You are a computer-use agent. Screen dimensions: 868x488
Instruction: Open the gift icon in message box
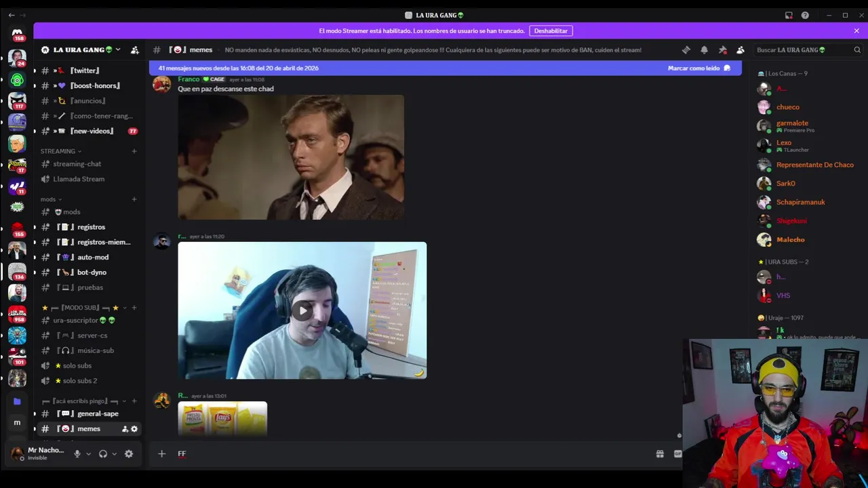pos(660,454)
